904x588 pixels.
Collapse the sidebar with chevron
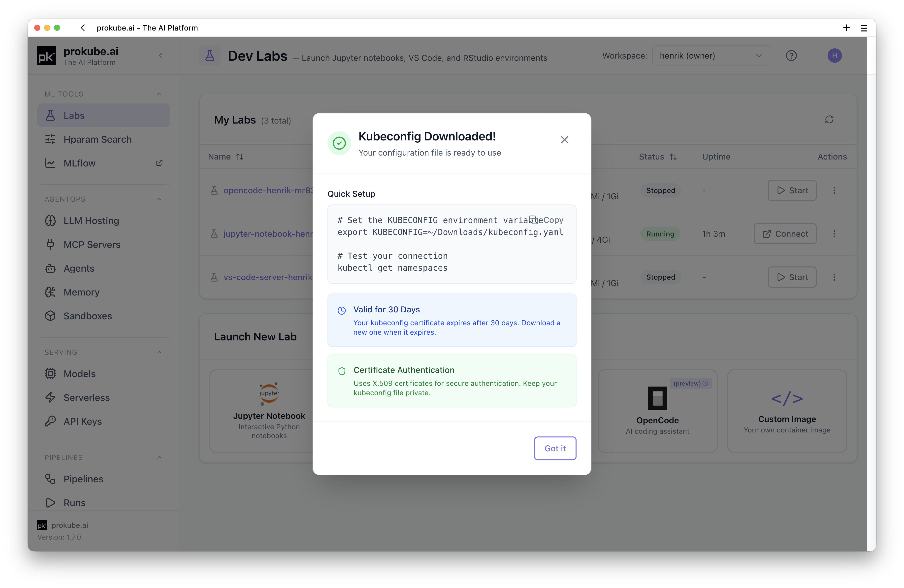[161, 56]
